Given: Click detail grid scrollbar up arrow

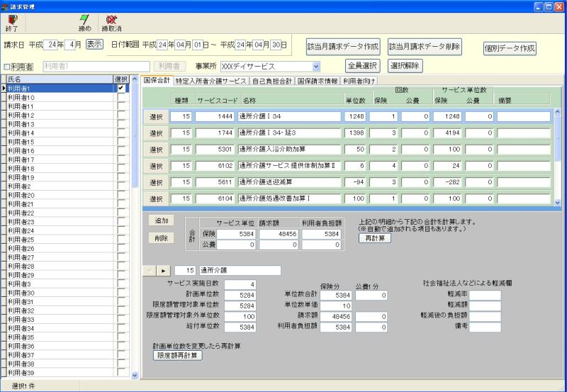Looking at the screenshot, I should (557, 112).
